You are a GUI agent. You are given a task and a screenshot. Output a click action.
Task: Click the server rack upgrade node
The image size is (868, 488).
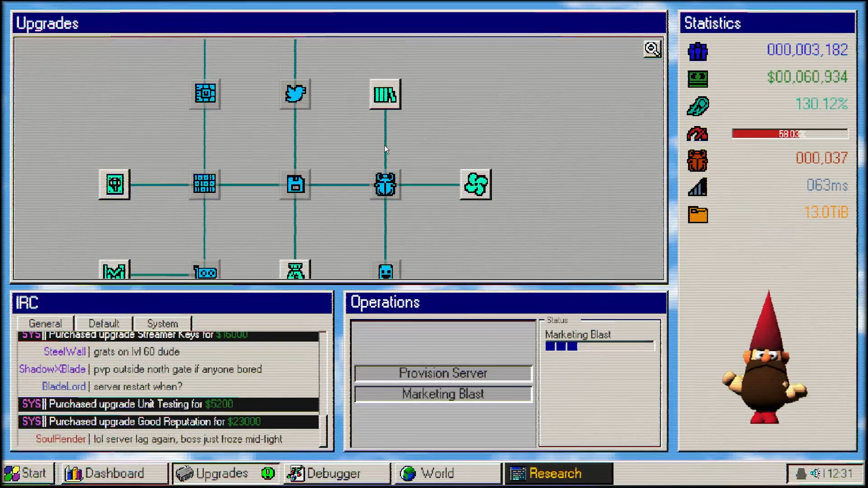point(384,94)
